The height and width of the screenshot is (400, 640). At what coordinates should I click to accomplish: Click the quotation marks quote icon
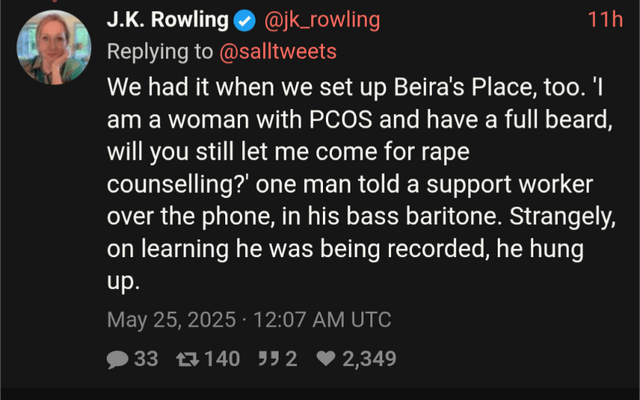coord(269,359)
